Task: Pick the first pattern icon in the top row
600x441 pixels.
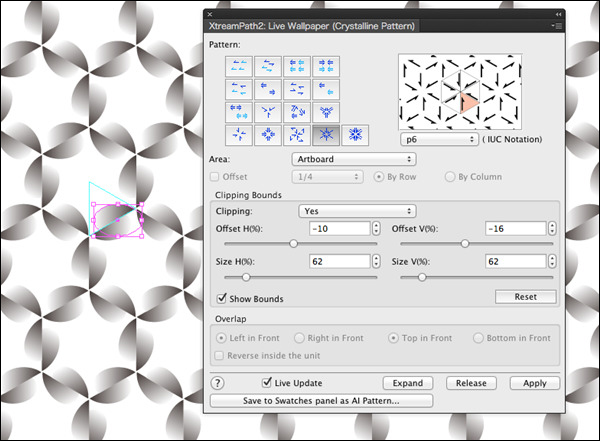Action: click(x=240, y=66)
